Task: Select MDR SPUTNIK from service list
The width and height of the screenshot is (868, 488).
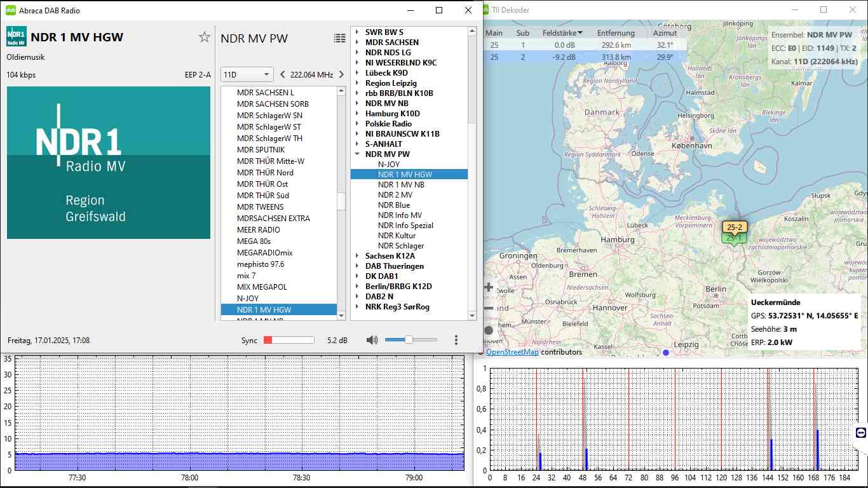Action: point(261,150)
